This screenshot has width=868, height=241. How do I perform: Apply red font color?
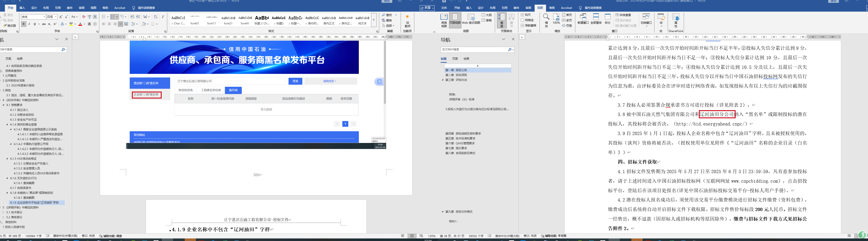(80, 24)
